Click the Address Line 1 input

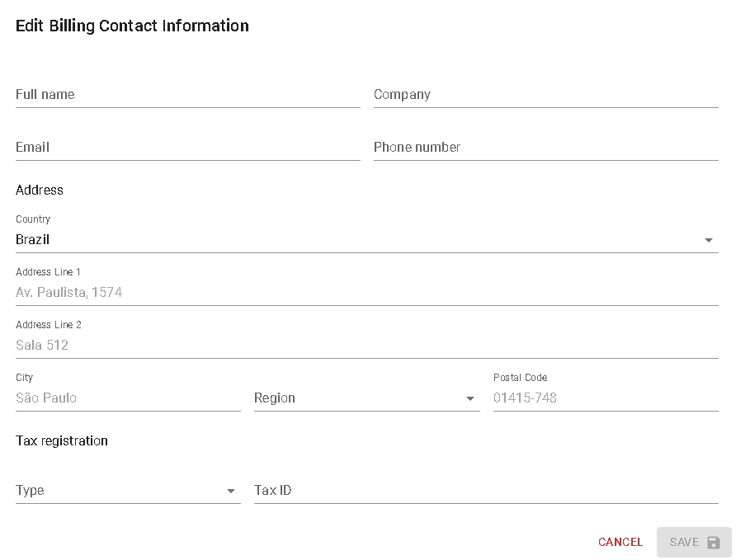[x=366, y=293]
